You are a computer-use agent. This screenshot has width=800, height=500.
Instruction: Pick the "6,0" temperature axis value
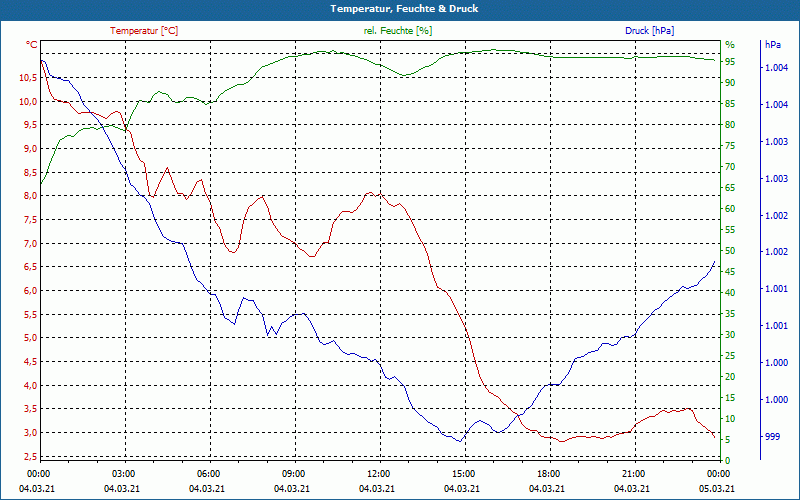[x=30, y=291]
